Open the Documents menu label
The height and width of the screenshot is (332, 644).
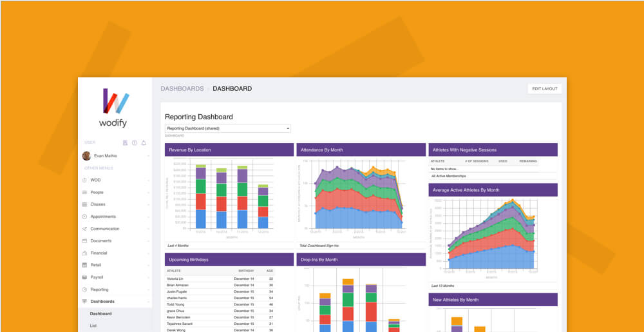101,241
